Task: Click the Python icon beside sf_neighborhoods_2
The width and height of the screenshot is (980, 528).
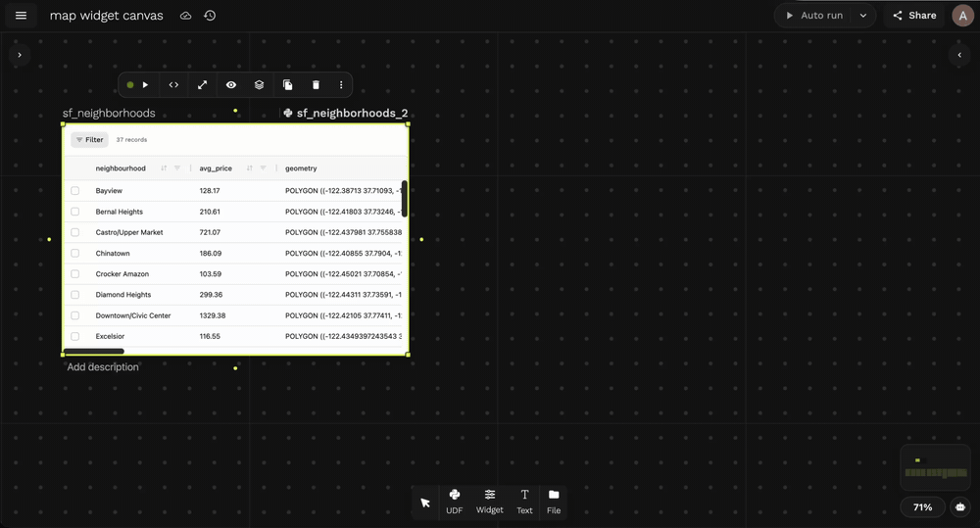Action: (x=288, y=113)
